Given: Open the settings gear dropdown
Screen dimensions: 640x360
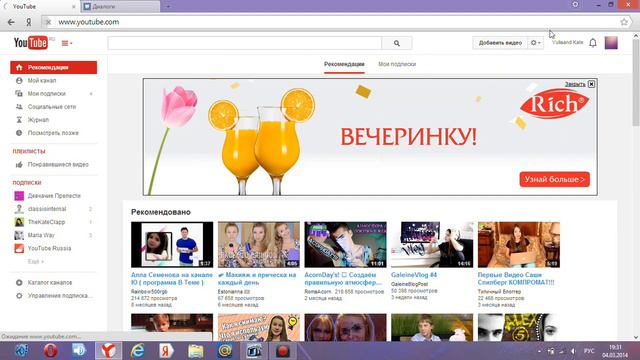Looking at the screenshot, I should 536,43.
